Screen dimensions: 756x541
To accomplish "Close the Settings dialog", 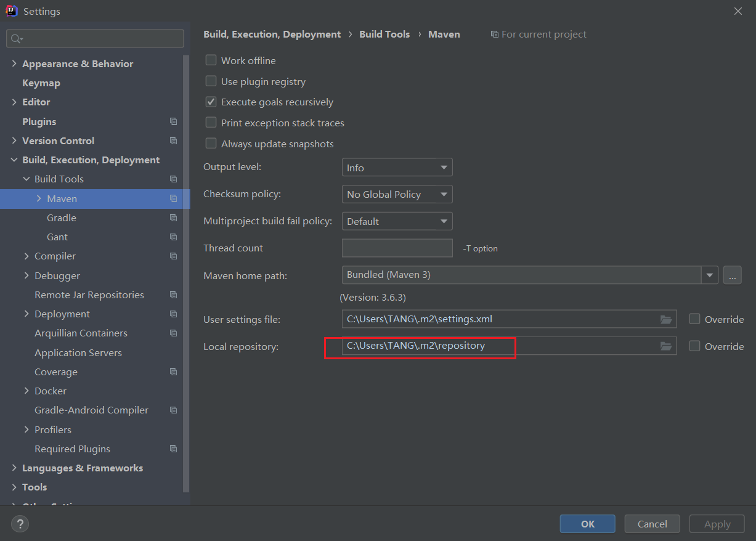I will 738,11.
